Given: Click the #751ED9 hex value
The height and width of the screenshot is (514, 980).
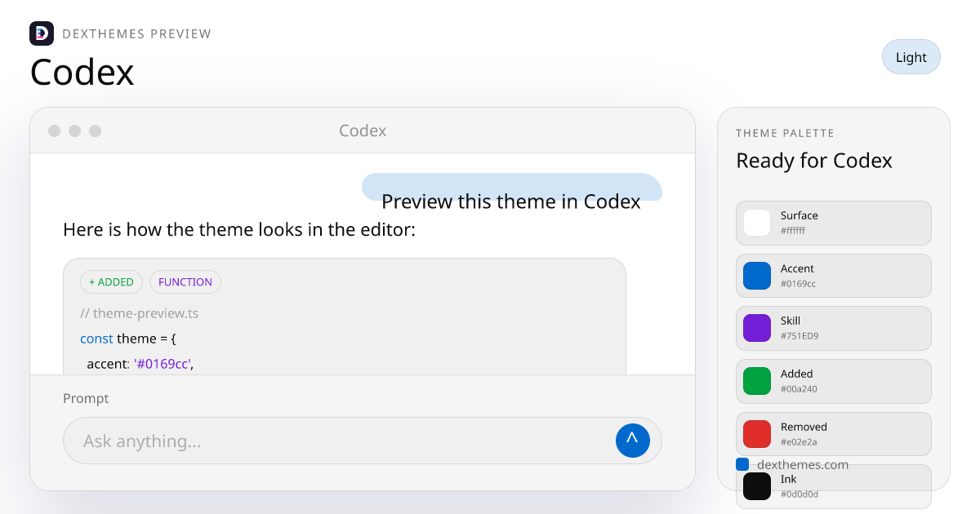Looking at the screenshot, I should [800, 336].
